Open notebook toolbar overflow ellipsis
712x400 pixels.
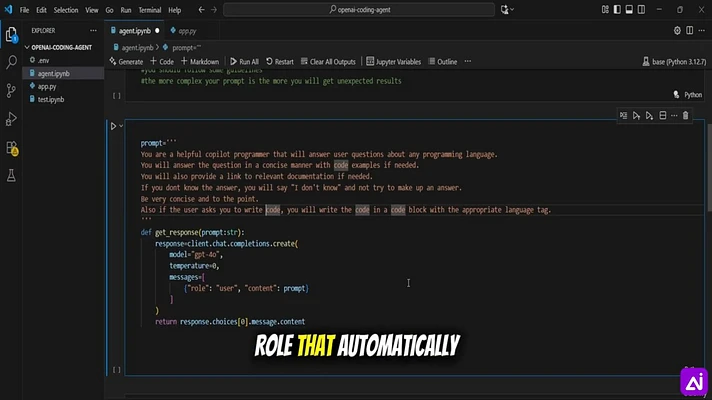click(468, 61)
